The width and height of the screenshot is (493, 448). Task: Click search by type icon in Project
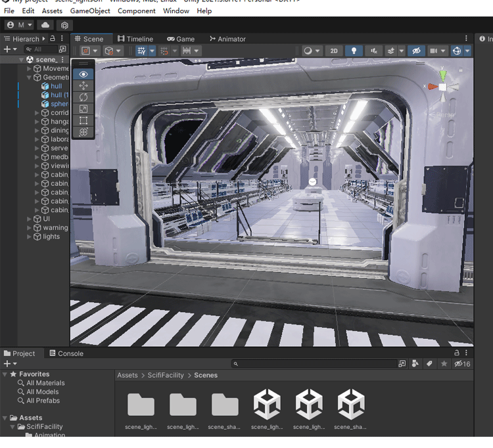415,364
